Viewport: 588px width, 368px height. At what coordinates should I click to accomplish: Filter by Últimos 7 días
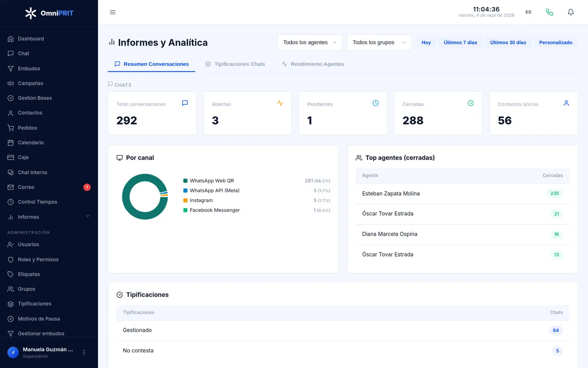coord(460,42)
